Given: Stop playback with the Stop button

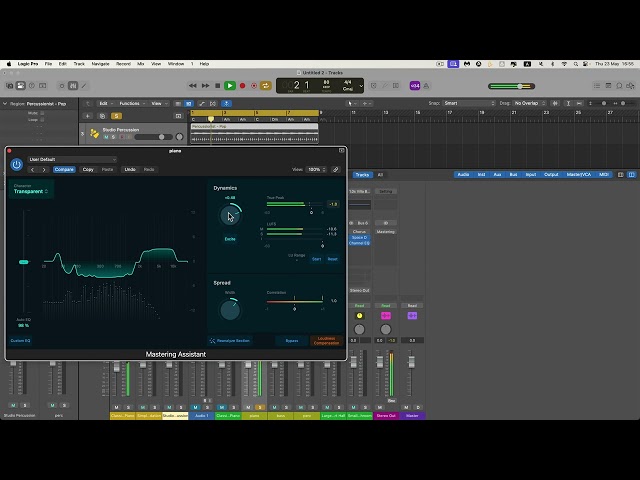Looking at the screenshot, I should click(218, 86).
